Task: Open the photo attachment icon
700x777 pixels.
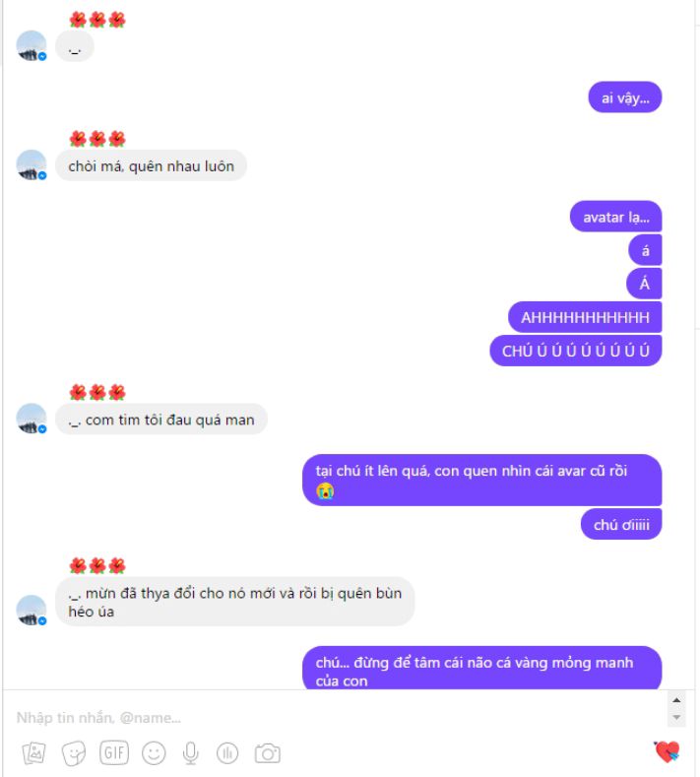Action: [x=34, y=753]
